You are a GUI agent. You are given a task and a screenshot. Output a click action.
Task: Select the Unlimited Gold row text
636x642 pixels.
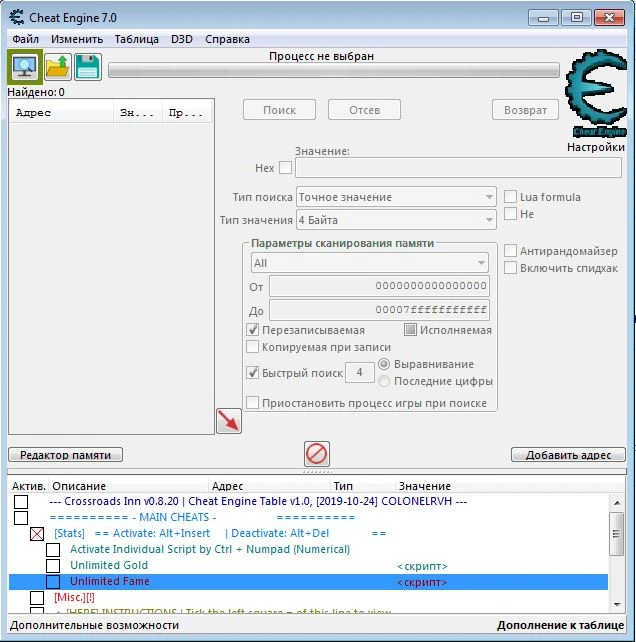point(109,565)
